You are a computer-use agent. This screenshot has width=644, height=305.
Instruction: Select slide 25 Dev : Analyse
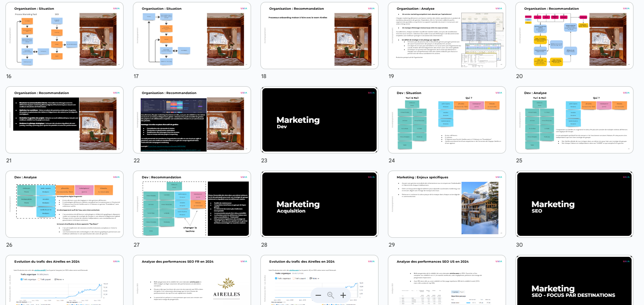(x=574, y=120)
